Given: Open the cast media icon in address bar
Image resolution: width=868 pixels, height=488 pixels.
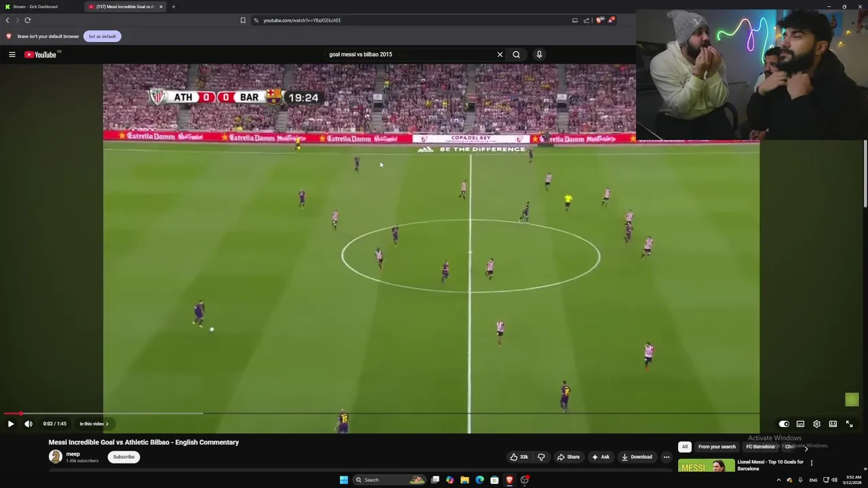Looking at the screenshot, I should click(575, 20).
